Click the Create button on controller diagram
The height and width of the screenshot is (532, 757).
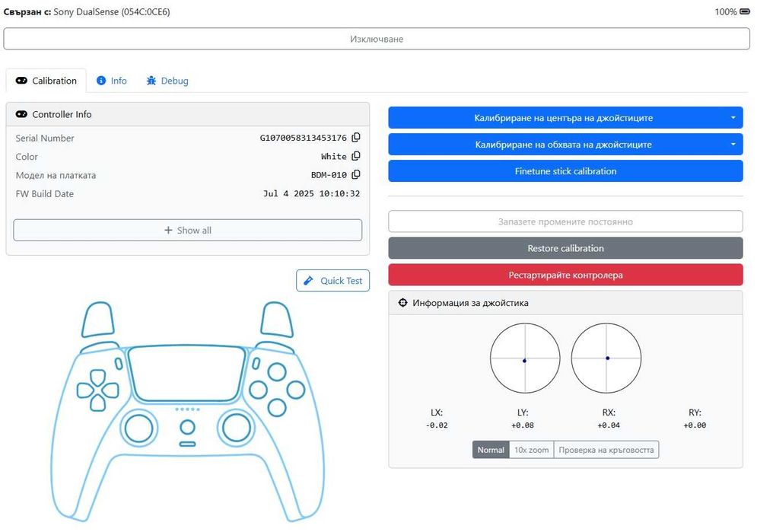tap(119, 364)
